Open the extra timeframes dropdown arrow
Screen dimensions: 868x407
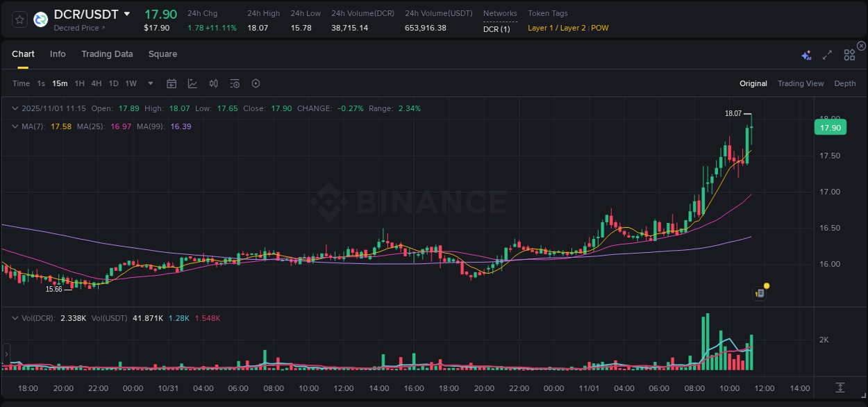coord(149,83)
